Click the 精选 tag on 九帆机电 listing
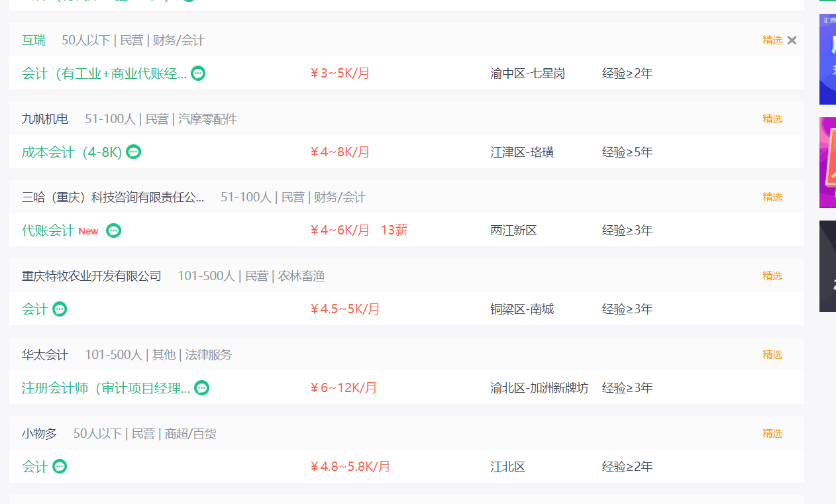 (772, 119)
